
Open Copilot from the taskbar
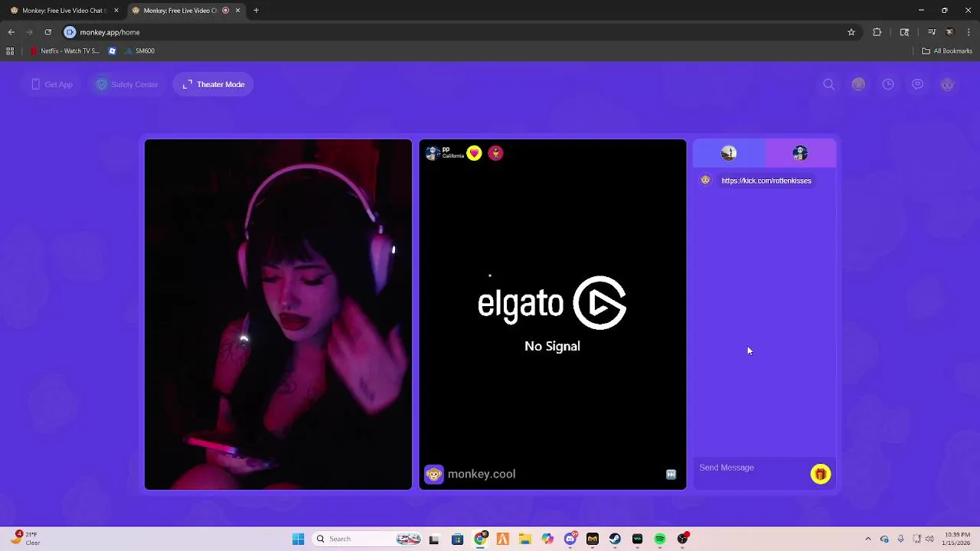click(547, 539)
